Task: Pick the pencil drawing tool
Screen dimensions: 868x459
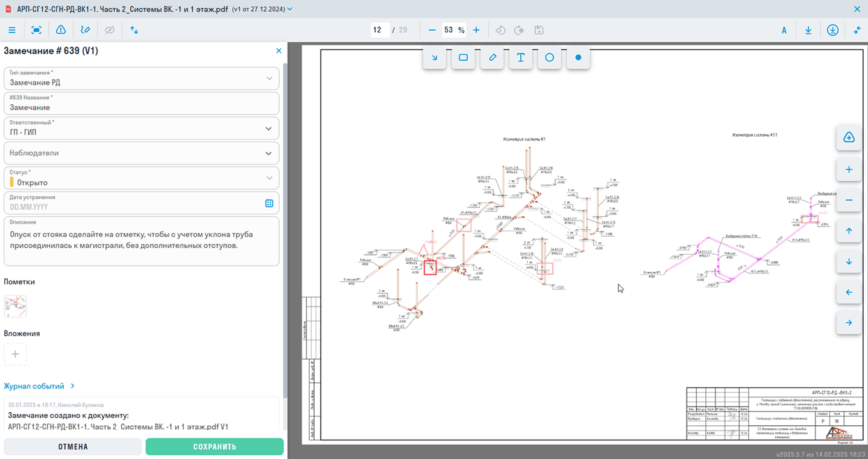Action: pyautogui.click(x=492, y=58)
